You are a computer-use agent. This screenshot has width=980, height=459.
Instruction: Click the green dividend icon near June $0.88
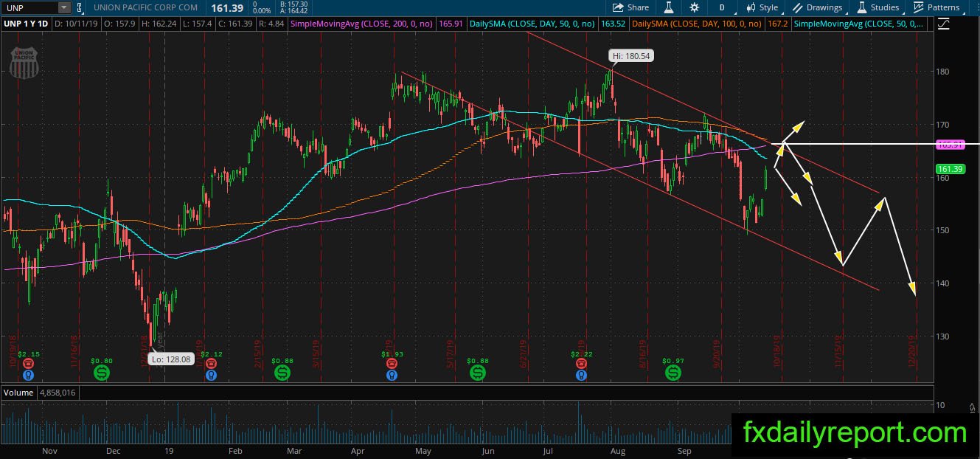coord(477,373)
